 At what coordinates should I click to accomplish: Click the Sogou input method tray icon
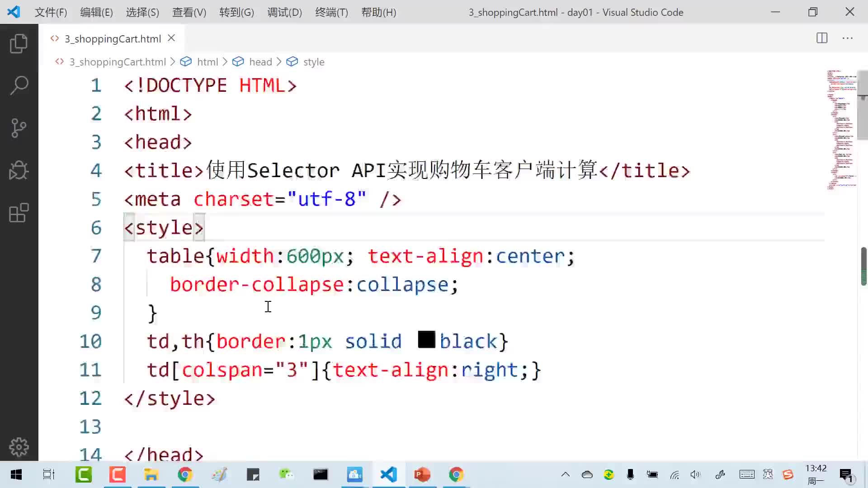(x=788, y=474)
